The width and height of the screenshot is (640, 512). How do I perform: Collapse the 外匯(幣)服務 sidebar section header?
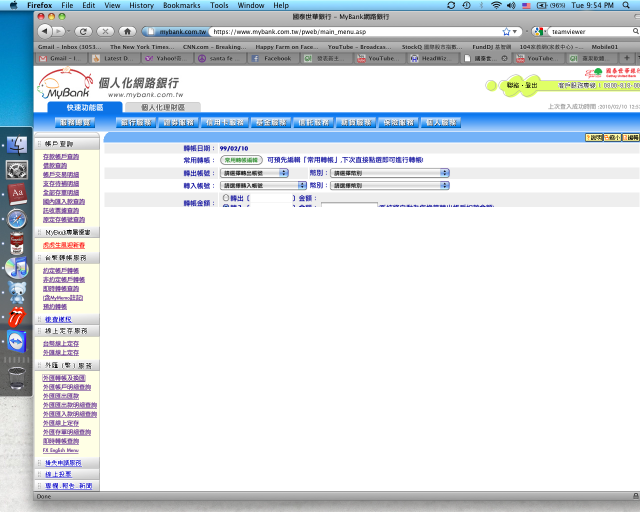(x=67, y=365)
